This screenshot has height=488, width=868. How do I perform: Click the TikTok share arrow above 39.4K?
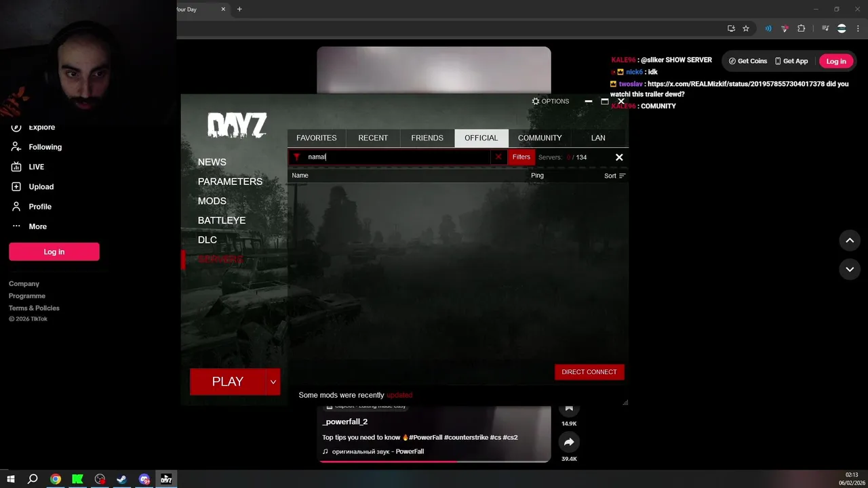coord(569,442)
